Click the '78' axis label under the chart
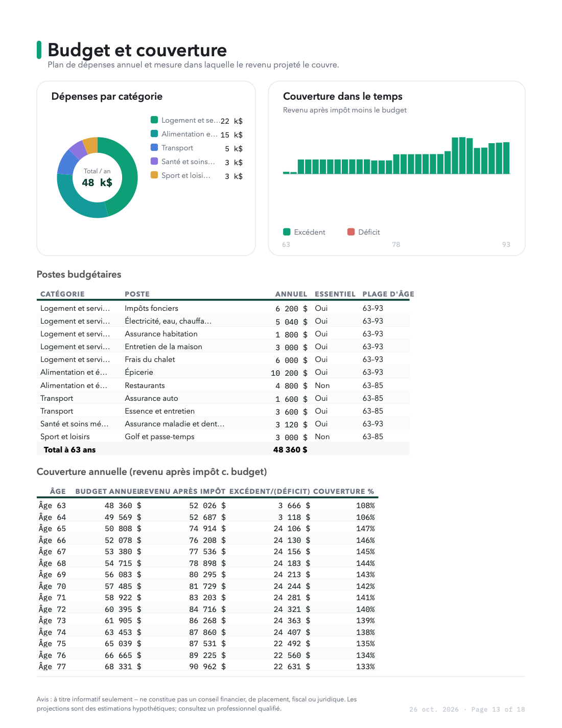 click(x=396, y=244)
